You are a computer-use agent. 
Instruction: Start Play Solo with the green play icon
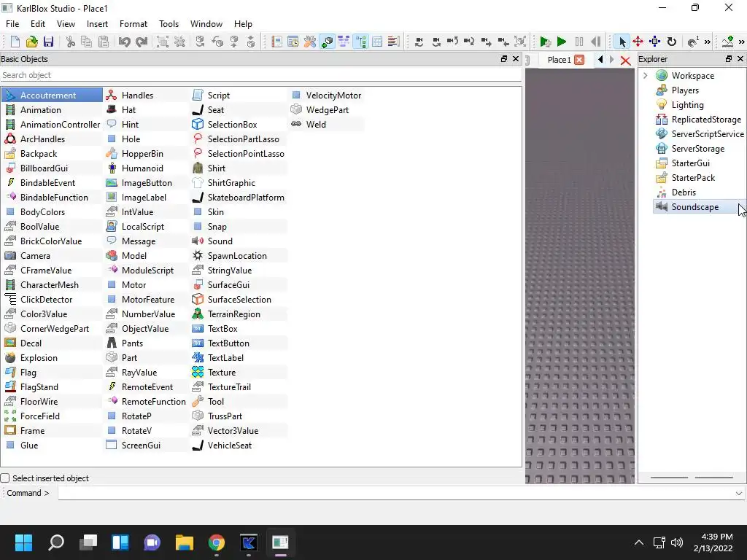546,42
